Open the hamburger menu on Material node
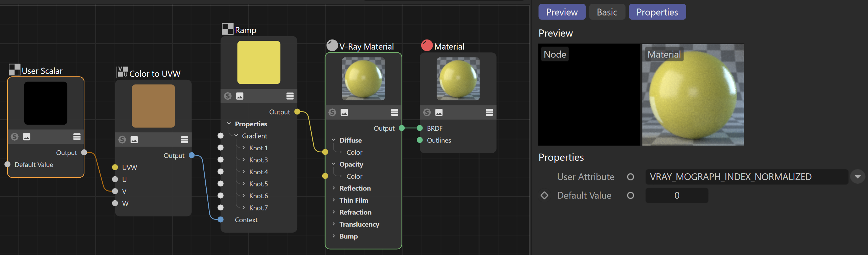 coord(489,112)
